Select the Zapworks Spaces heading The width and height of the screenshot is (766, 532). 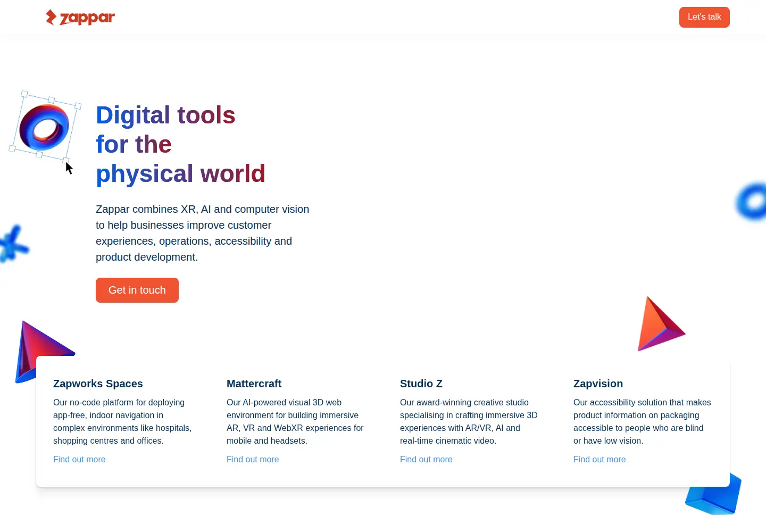click(x=98, y=384)
